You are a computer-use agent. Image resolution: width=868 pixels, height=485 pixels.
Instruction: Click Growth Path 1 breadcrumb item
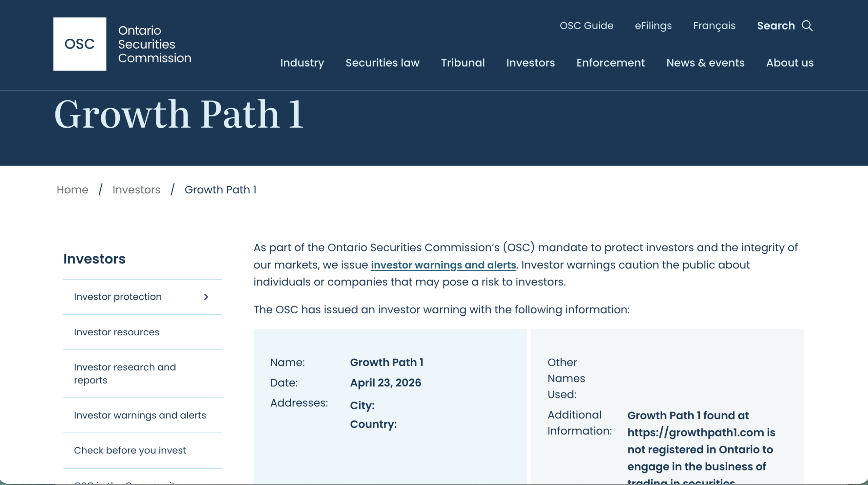click(220, 190)
